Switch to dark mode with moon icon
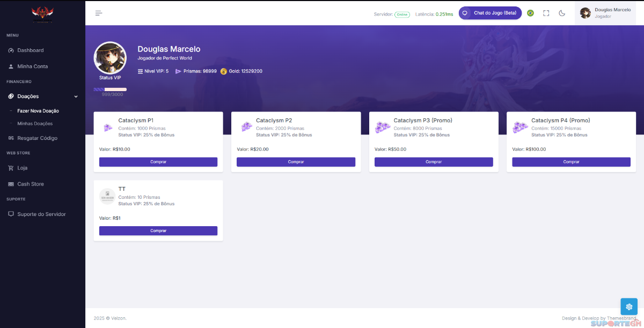This screenshot has width=644, height=328. [562, 13]
